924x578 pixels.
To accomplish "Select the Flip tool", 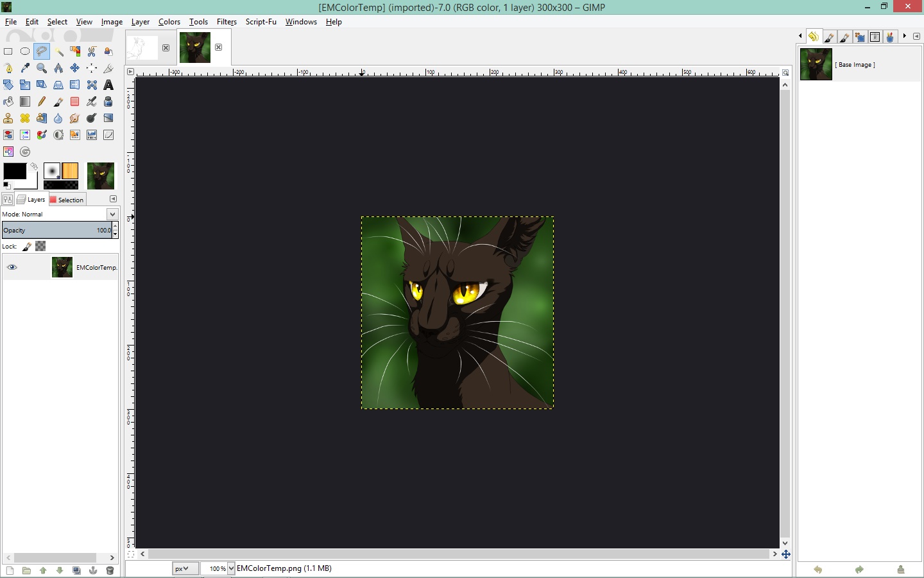I will click(x=75, y=85).
